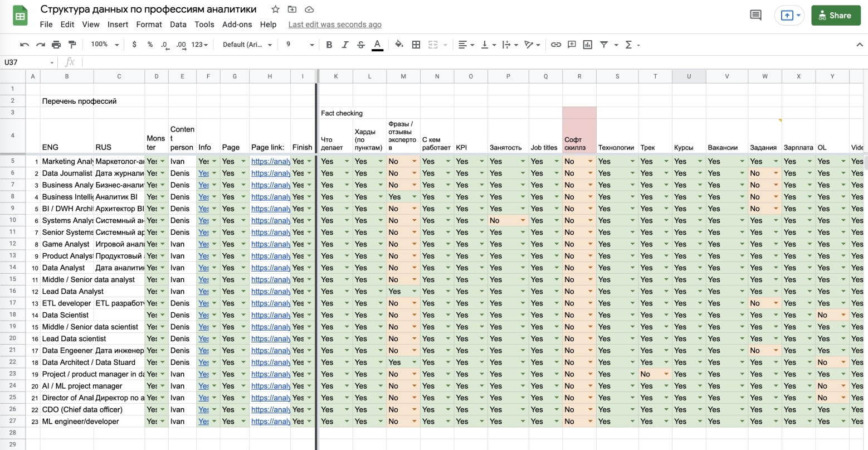
Task: Click the insert comment toolbar icon
Action: click(572, 45)
